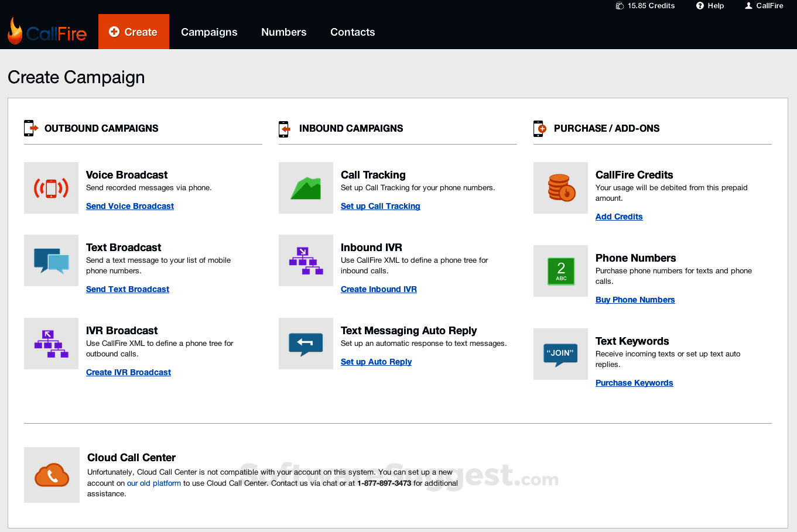Select the Text Messaging Auto Reply icon

(x=306, y=344)
